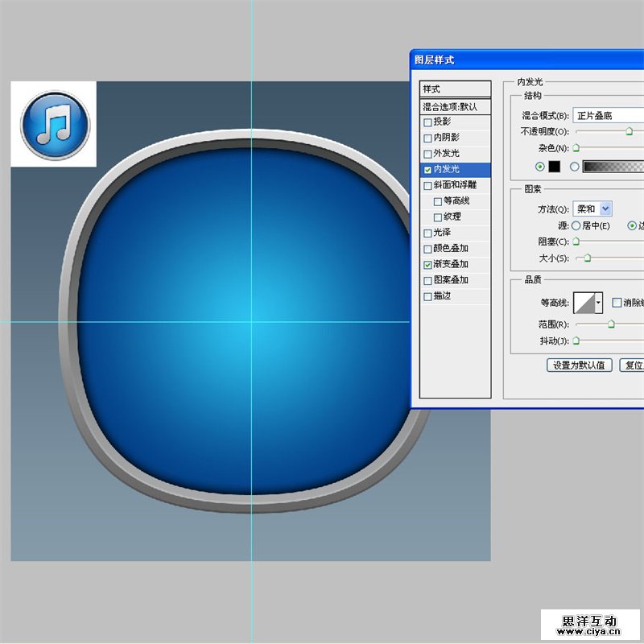
Task: Open the 混合模式 (Blend Mode) dropdown
Action: coord(608,116)
